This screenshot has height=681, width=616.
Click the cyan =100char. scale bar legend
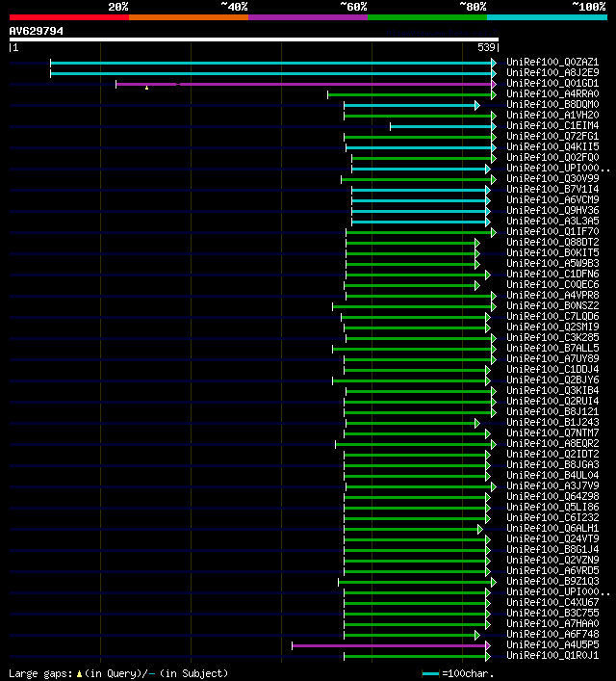click(430, 674)
